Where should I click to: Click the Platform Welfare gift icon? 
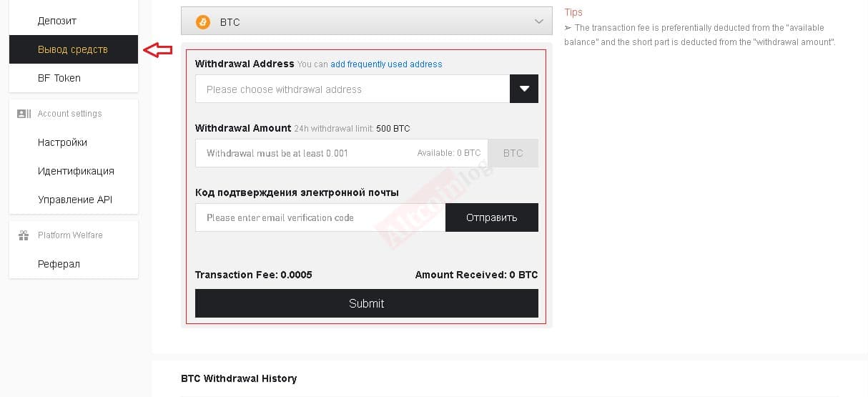pyautogui.click(x=24, y=235)
